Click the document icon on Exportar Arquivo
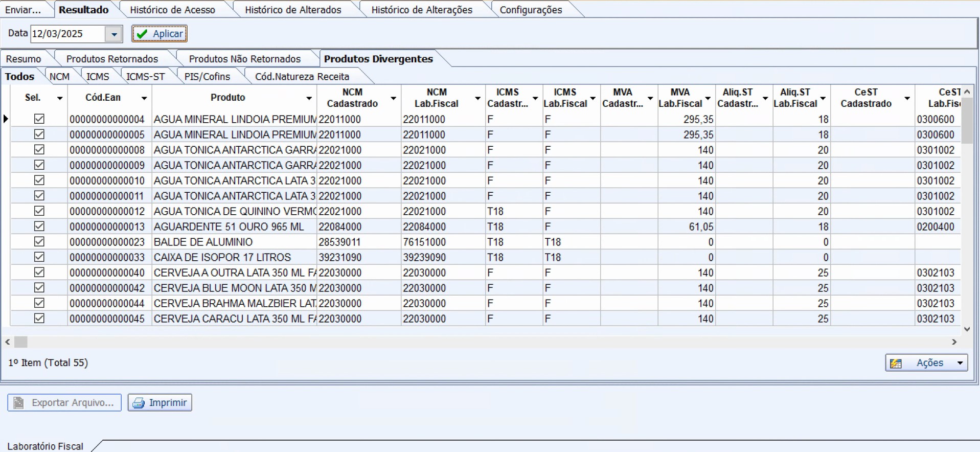Image resolution: width=980 pixels, height=452 pixels. pyautogui.click(x=19, y=403)
